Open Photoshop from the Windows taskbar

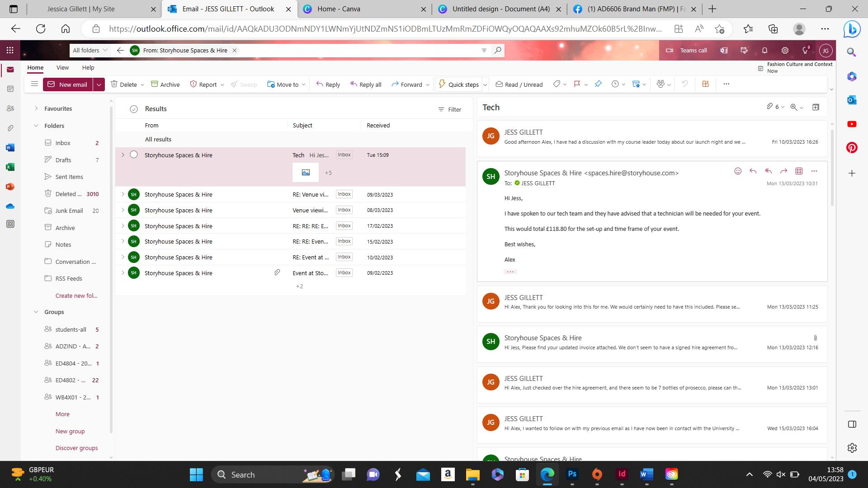tap(572, 474)
